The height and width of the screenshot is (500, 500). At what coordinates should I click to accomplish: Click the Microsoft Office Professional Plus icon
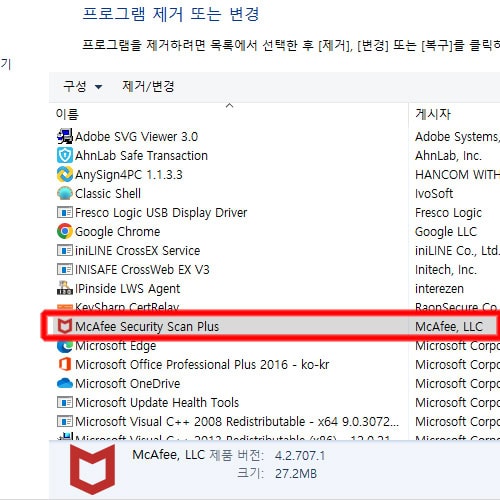coord(65,364)
